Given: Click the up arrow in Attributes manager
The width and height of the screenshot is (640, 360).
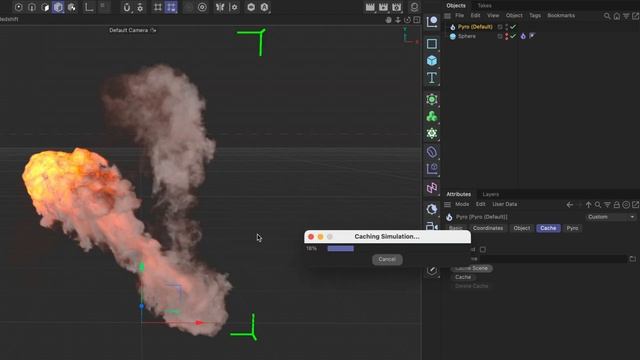Looking at the screenshot, I should (589, 204).
